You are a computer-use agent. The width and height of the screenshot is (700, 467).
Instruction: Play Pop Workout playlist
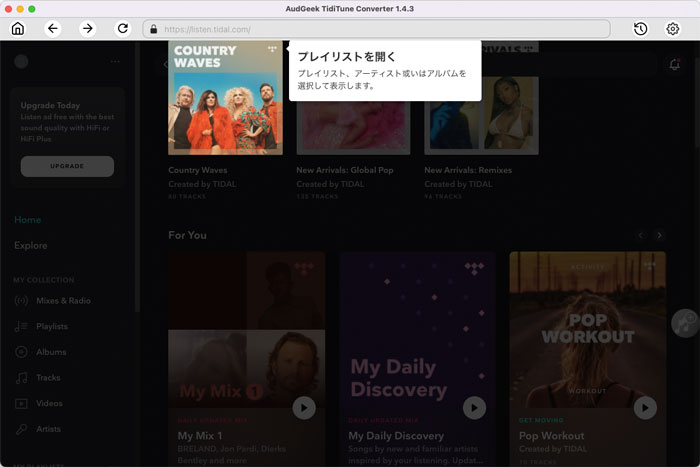pos(645,408)
